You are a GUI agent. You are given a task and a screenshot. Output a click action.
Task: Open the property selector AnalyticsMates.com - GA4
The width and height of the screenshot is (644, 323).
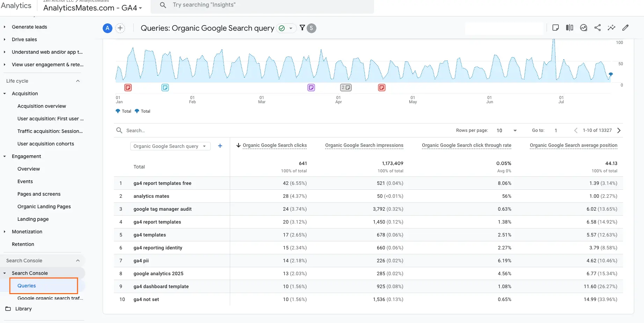pyautogui.click(x=93, y=8)
